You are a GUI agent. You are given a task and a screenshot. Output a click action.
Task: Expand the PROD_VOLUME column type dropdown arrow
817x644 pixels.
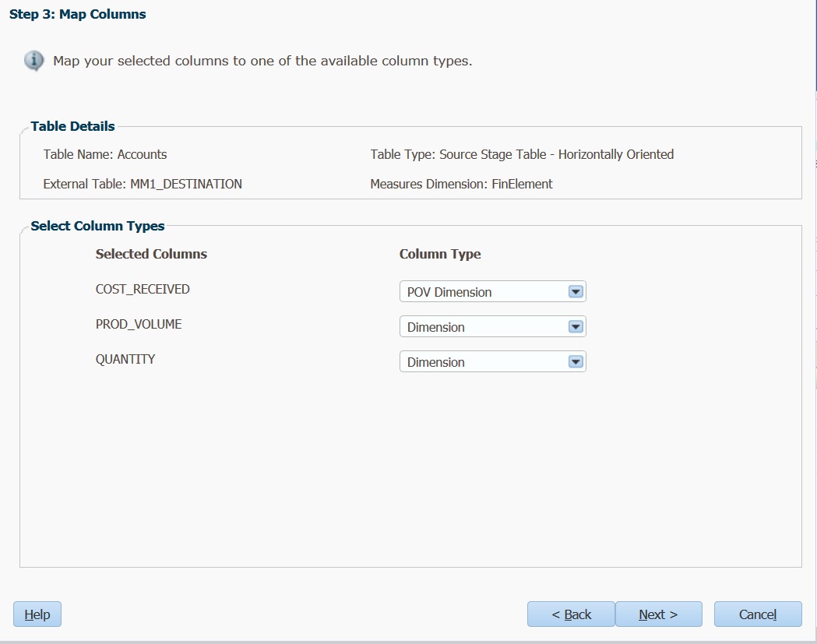point(576,327)
